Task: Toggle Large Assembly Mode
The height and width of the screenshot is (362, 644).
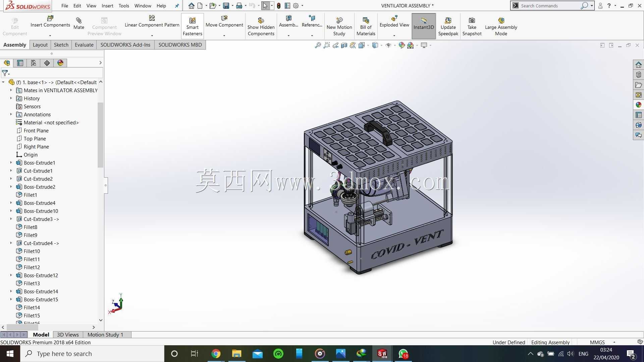Action: point(501,26)
